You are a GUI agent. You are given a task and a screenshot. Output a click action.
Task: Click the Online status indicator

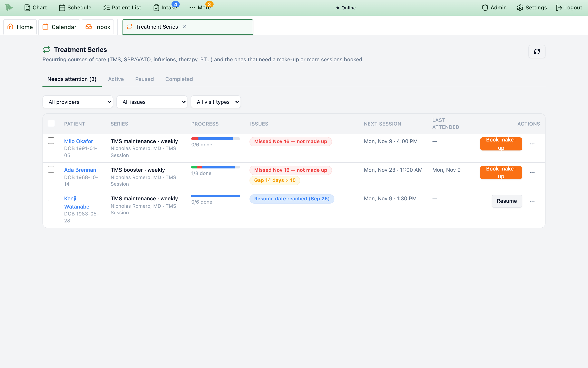point(346,8)
